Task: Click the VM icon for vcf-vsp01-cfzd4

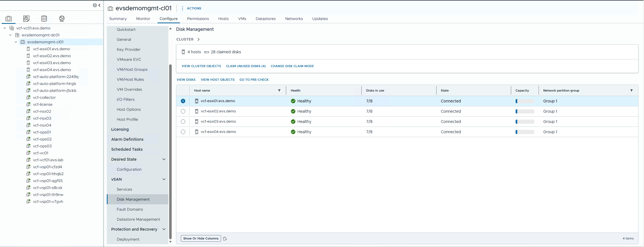Action: pos(28,167)
